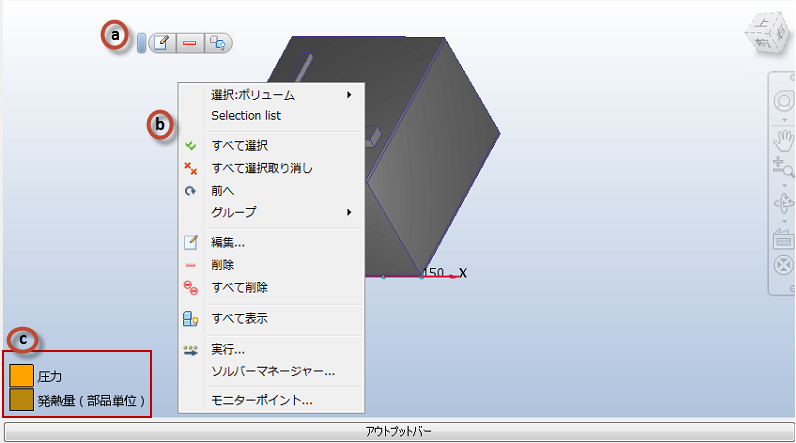Image resolution: width=796 pixels, height=443 pixels.
Task: Open dropdown arrow below the Orbit tool
Action: [x=785, y=222]
